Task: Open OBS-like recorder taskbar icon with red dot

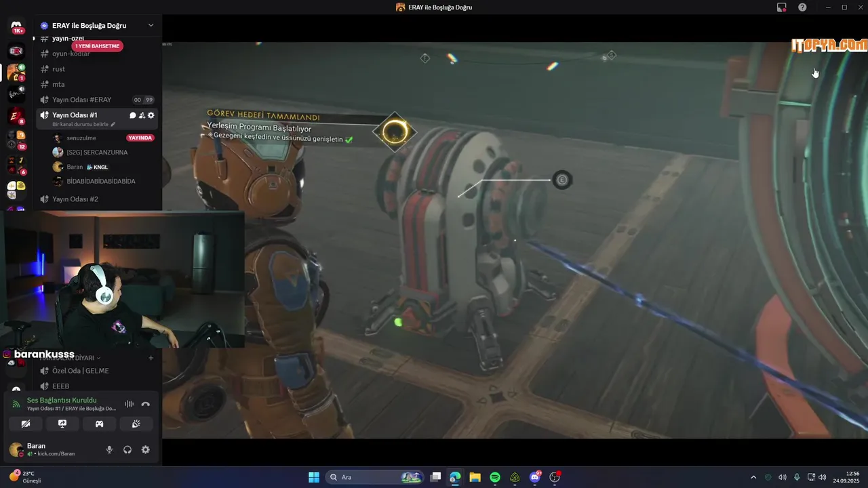Action: tap(555, 477)
